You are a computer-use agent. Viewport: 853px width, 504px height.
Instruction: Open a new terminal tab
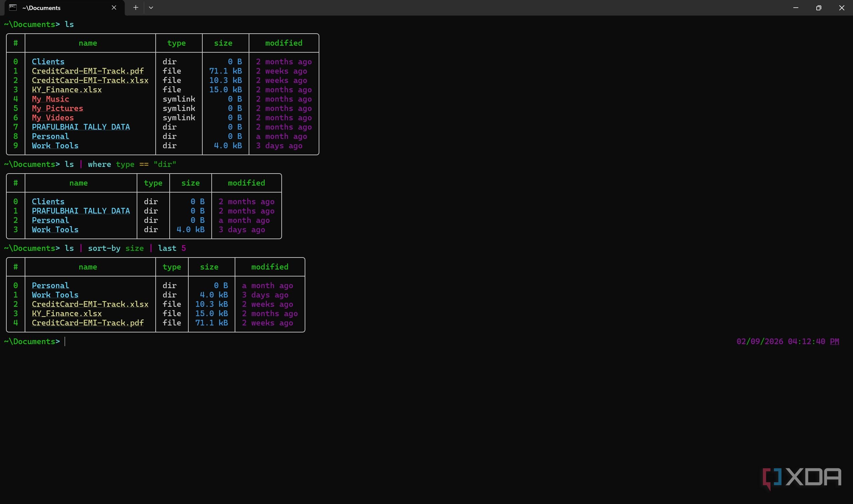136,7
